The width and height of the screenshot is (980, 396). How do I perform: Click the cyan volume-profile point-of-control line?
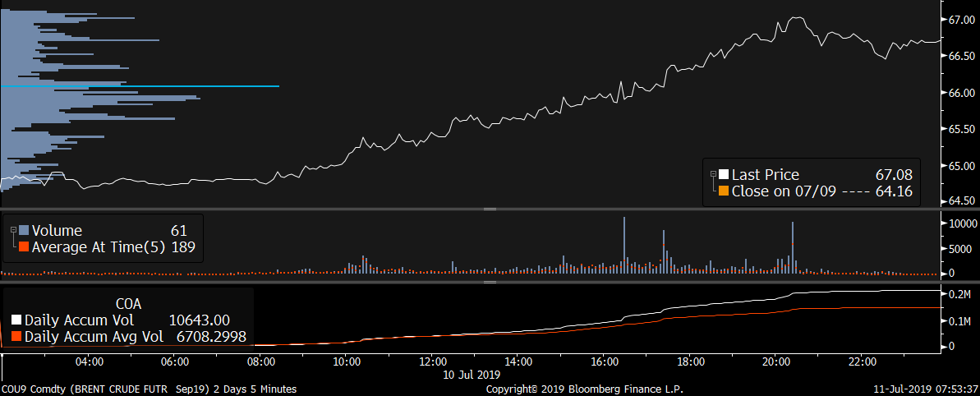pos(140,86)
